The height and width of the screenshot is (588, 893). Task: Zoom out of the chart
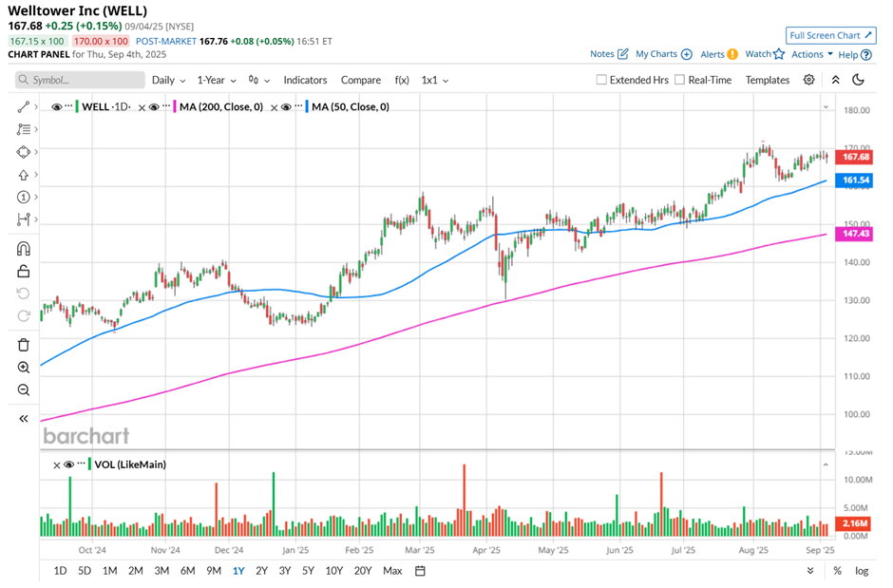24,389
